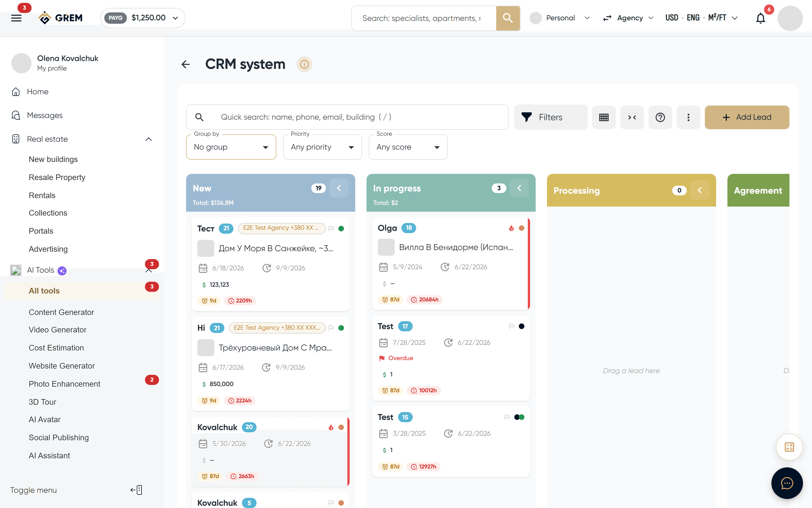Toggle flag on Test 15 lead card
812x508 pixels.
[x=507, y=417]
